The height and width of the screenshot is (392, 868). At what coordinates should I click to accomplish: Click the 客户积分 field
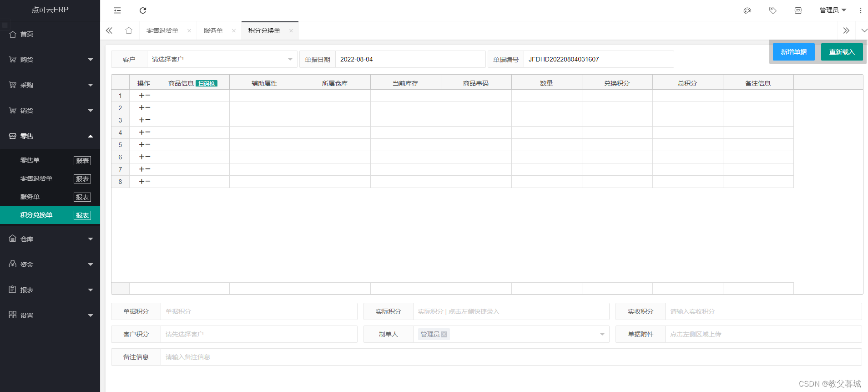259,334
